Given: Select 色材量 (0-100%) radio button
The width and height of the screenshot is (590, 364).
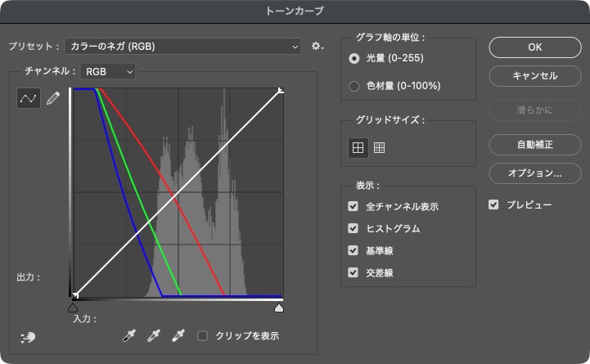Looking at the screenshot, I should point(354,86).
